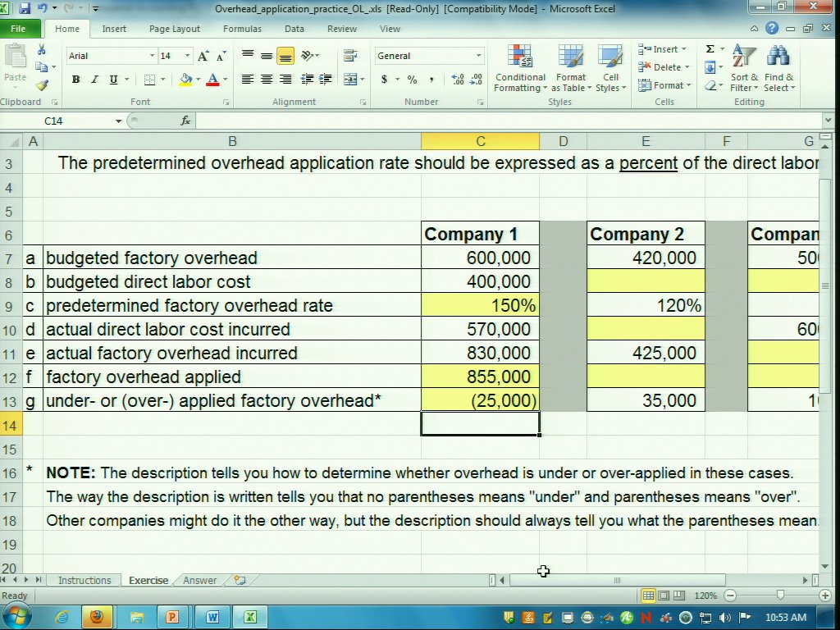Toggle Bold formatting
This screenshot has width=840, height=630.
[75, 80]
